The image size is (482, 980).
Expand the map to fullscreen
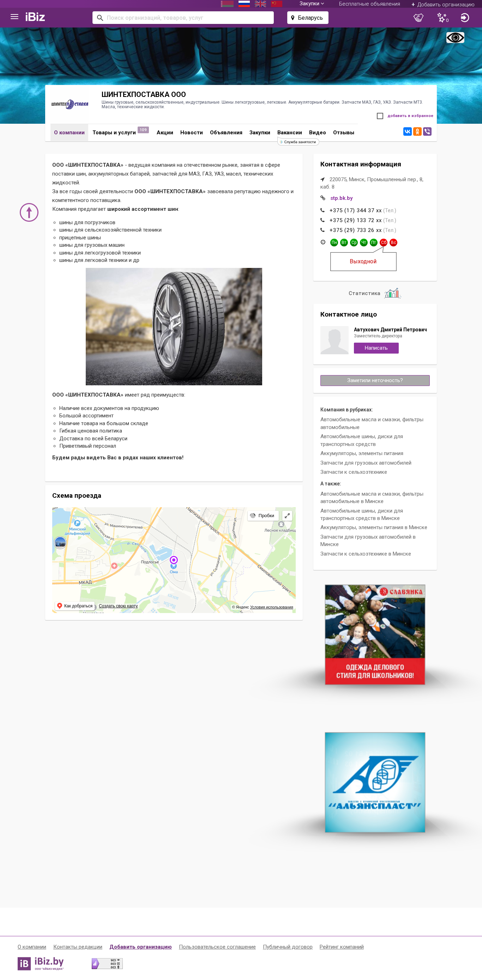tap(287, 515)
